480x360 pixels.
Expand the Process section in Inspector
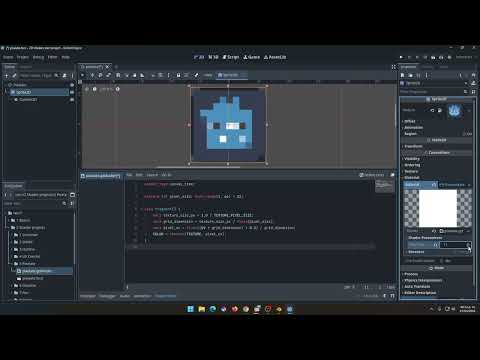[x=411, y=274]
